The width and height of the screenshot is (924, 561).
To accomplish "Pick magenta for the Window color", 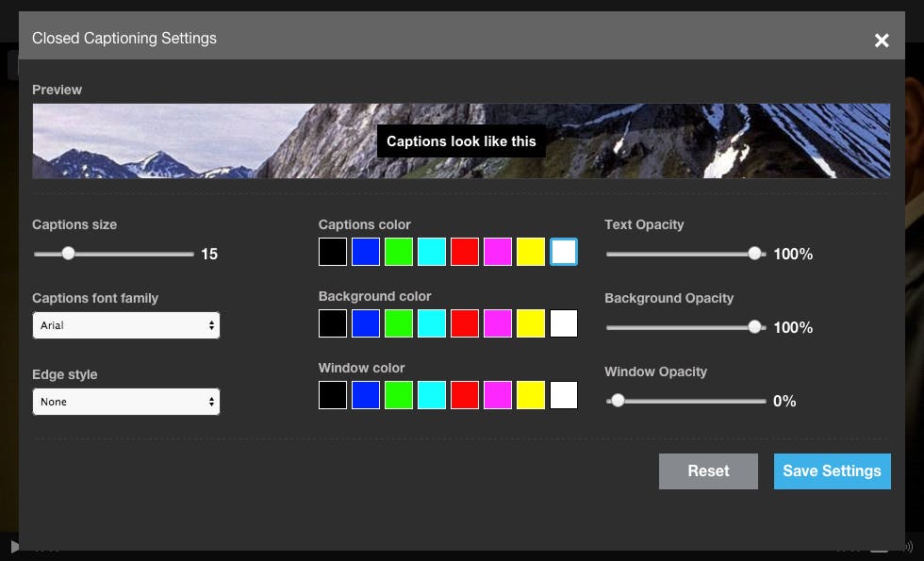I will (x=498, y=395).
